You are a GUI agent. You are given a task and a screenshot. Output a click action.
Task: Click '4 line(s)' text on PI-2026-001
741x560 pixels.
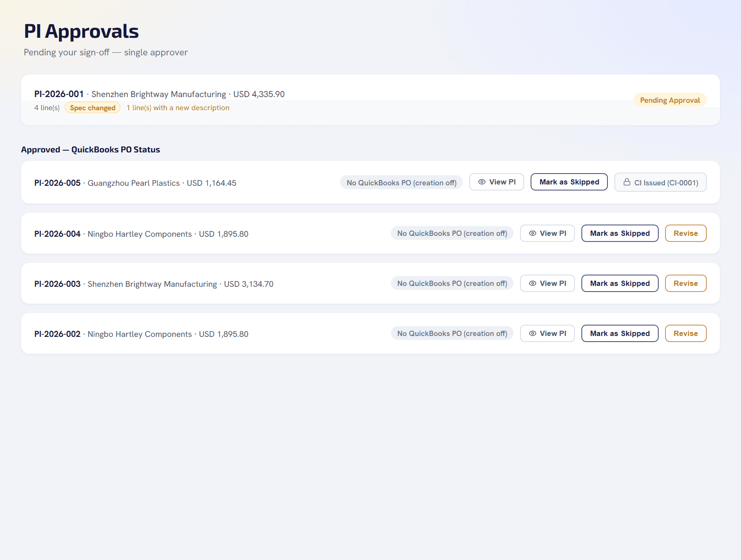(47, 108)
